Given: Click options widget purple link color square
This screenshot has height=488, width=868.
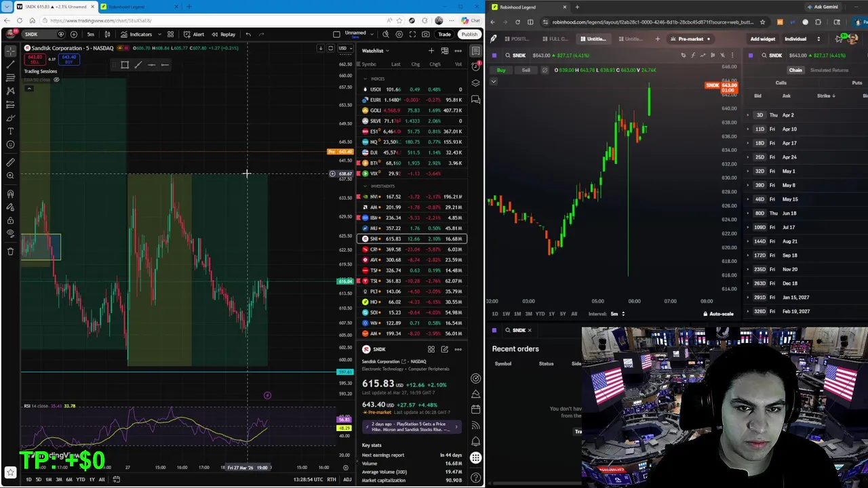Looking at the screenshot, I should [x=750, y=56].
